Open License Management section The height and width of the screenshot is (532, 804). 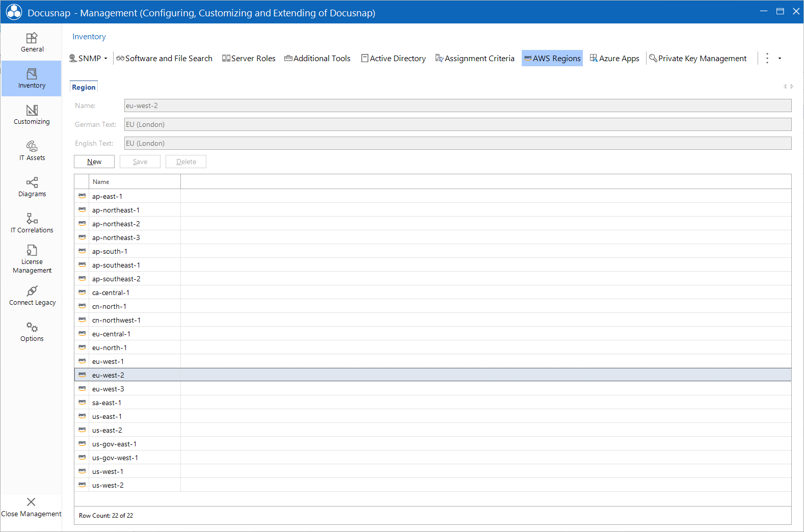pyautogui.click(x=32, y=259)
